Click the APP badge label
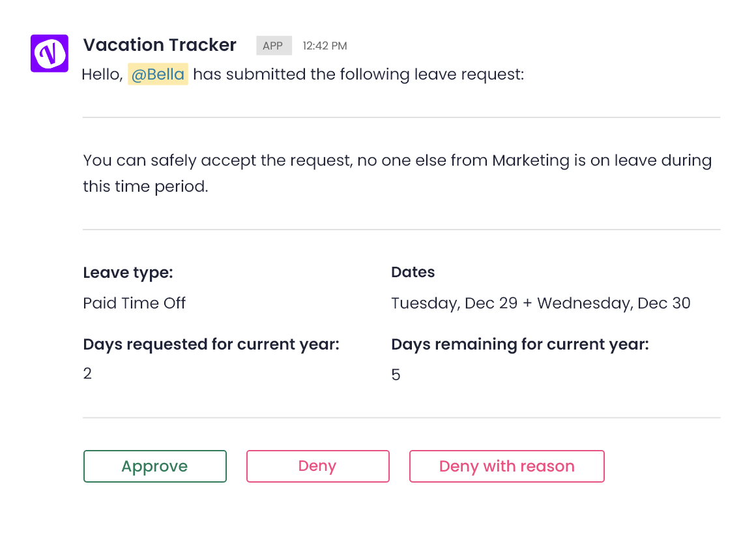Screen dimensions: 756x540 point(274,46)
